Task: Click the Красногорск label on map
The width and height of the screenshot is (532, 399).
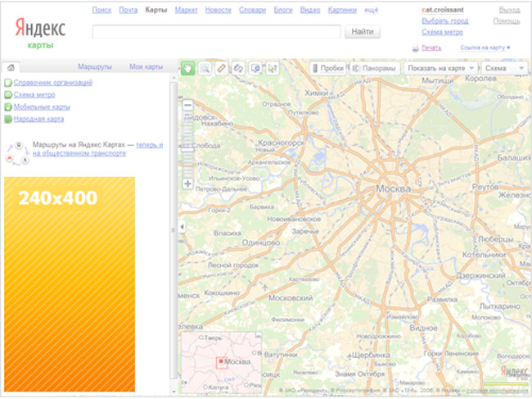Action: pos(282,143)
